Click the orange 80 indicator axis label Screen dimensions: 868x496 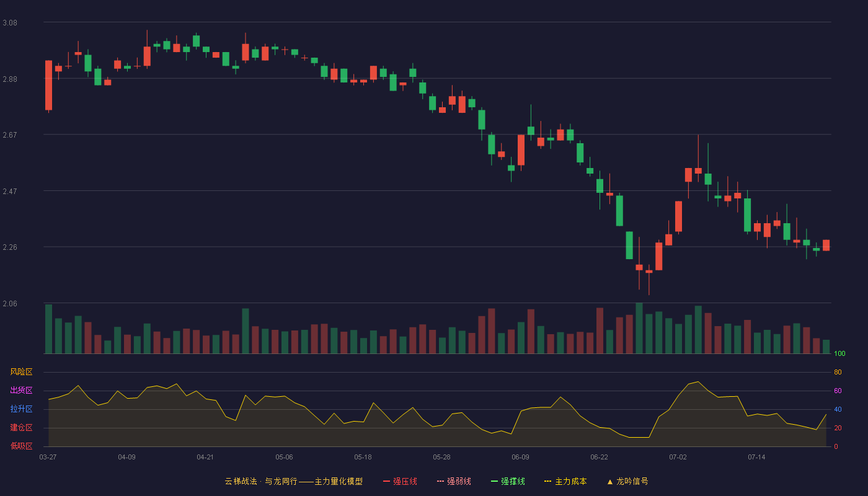838,372
